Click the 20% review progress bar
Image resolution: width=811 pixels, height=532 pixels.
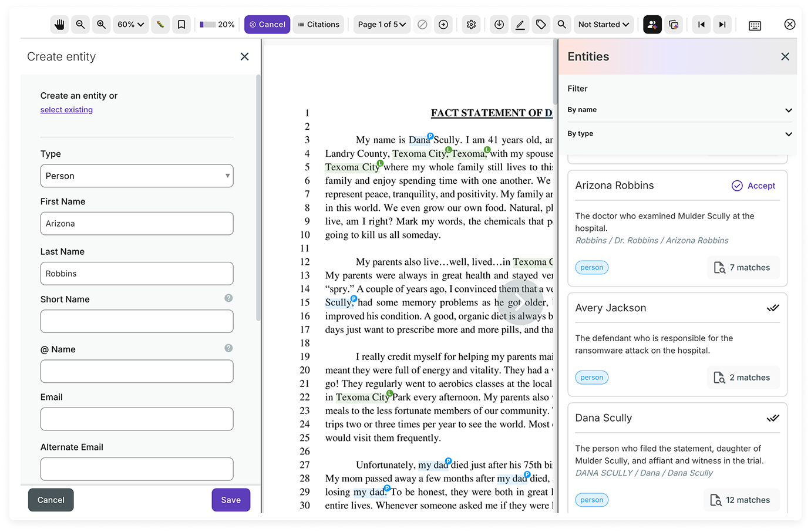pyautogui.click(x=217, y=24)
